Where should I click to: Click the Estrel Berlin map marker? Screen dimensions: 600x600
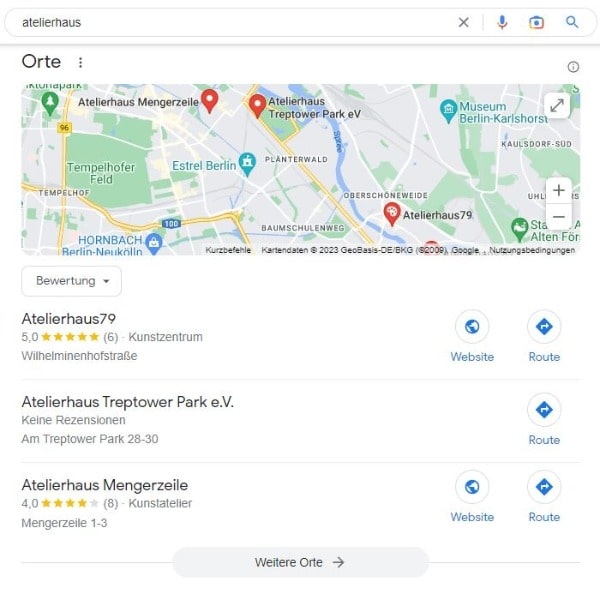pos(247,164)
